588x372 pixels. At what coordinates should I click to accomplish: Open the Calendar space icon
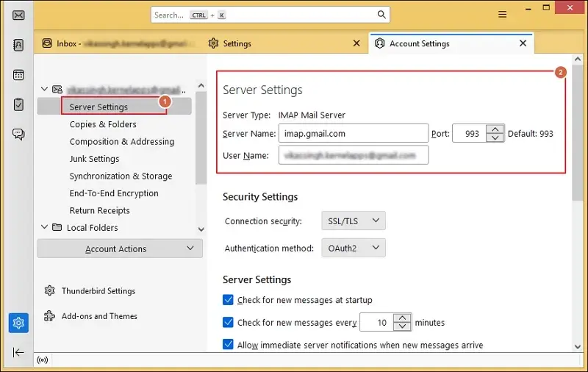pyautogui.click(x=18, y=75)
